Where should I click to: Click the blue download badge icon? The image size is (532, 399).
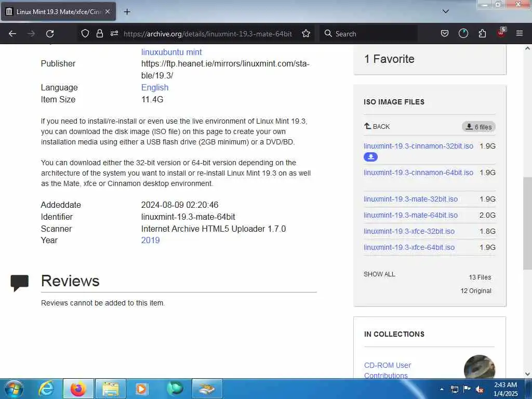[x=370, y=157]
